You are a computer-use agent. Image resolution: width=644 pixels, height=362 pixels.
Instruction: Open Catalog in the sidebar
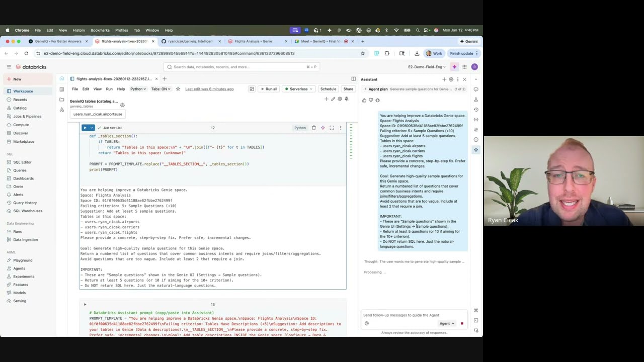point(28,108)
